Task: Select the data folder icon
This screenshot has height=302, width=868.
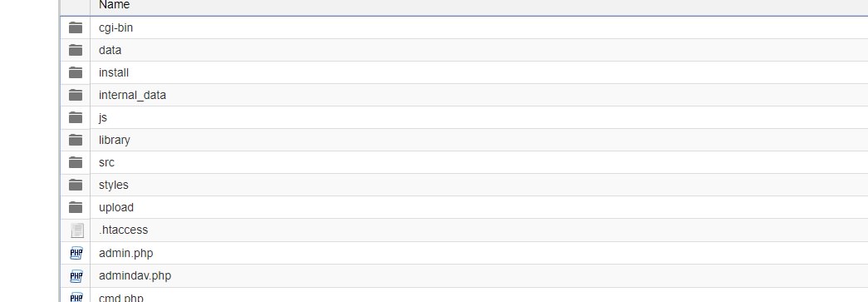Action: (76, 50)
